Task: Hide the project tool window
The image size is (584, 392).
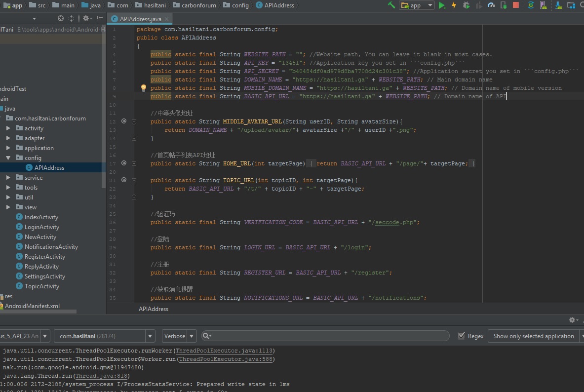Action: click(x=99, y=18)
